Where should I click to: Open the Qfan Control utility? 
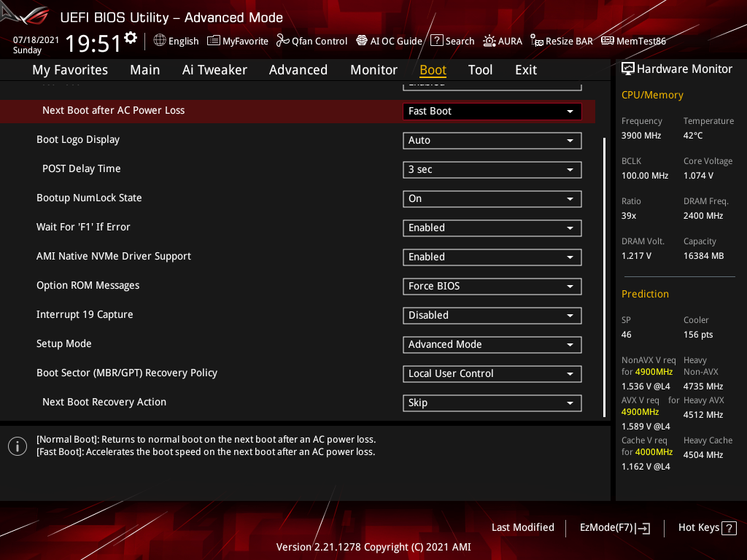(x=311, y=41)
